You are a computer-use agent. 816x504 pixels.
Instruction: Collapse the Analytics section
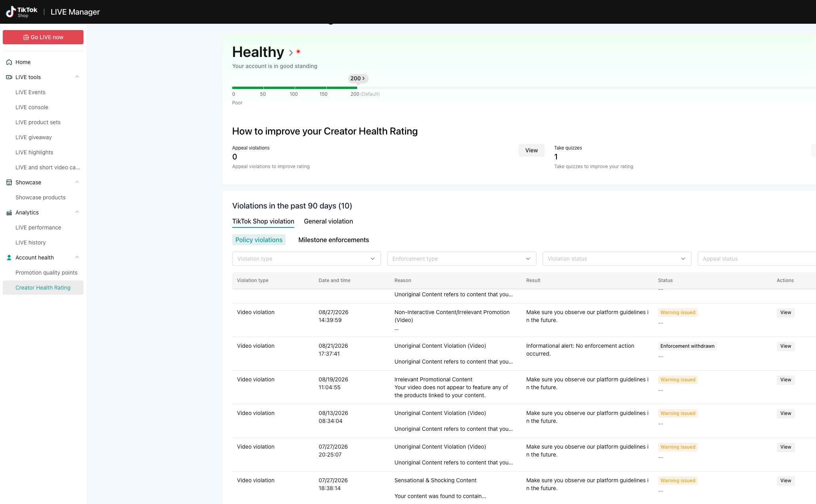[77, 212]
